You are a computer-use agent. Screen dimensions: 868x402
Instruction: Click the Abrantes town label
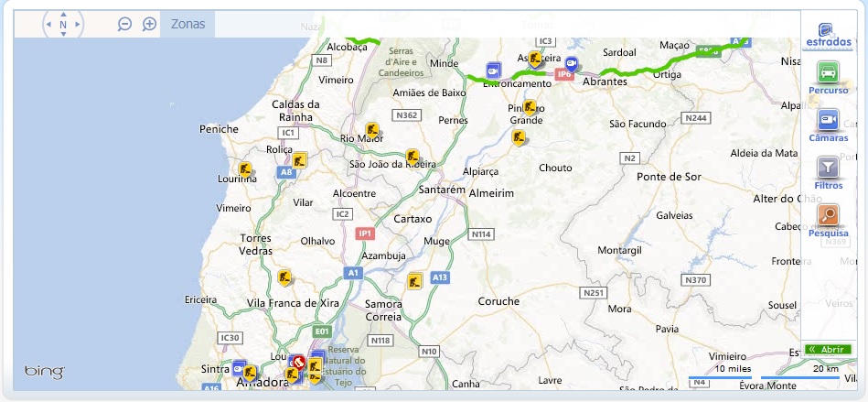coord(605,81)
